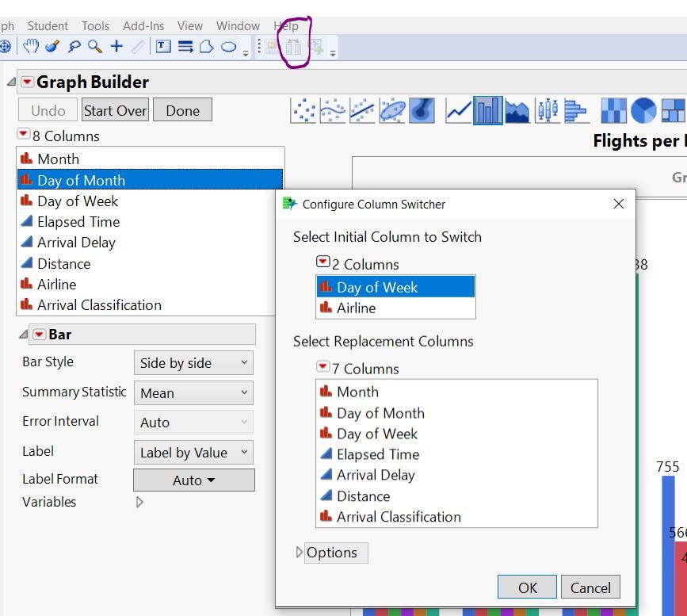This screenshot has width=687, height=616.
Task: Select the Ellipse graph element
Action: pyautogui.click(x=391, y=111)
